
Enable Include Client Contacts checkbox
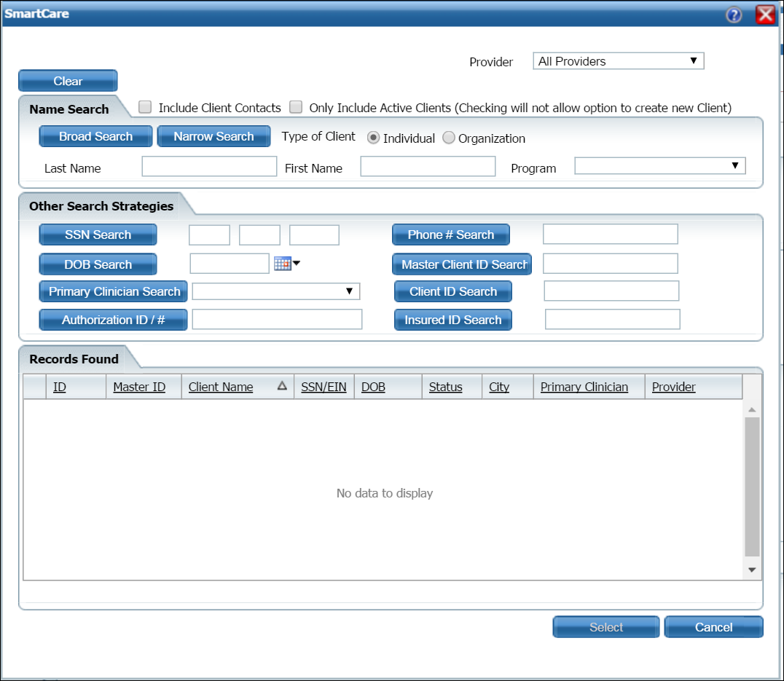(146, 108)
